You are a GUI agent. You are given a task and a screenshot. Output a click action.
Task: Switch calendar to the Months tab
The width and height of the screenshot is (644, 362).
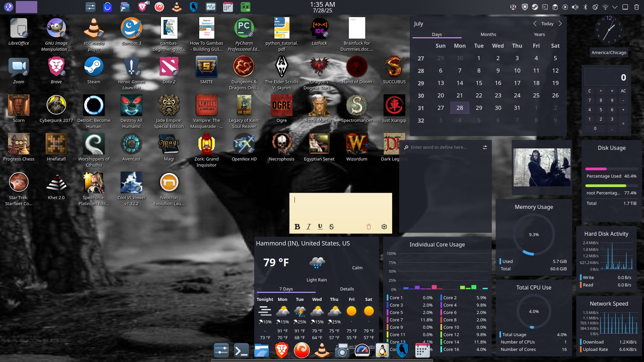(488, 34)
